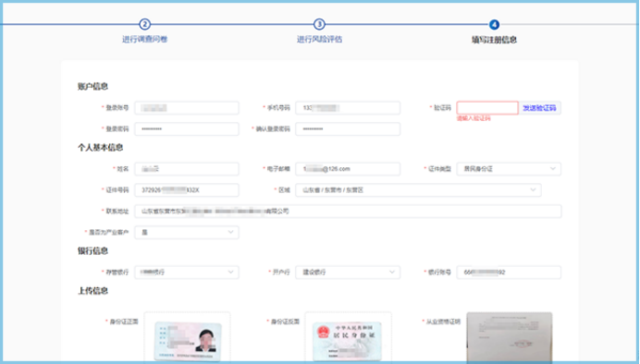
Task: Click the 手机号码 input field
Action: (348, 108)
